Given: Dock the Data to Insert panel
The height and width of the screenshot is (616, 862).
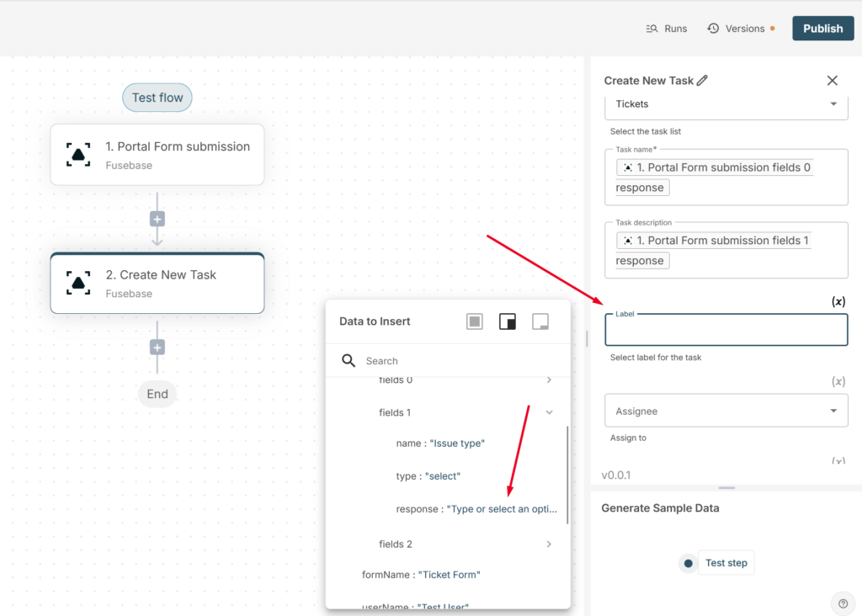Looking at the screenshot, I should click(x=508, y=321).
